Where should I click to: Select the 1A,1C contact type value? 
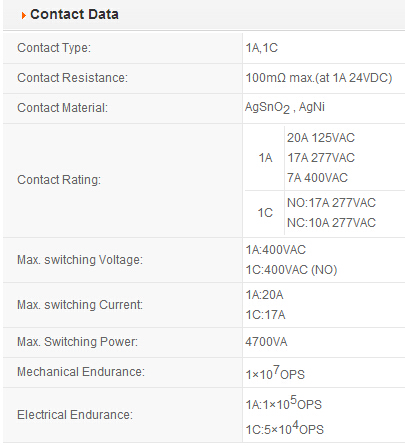[262, 48]
